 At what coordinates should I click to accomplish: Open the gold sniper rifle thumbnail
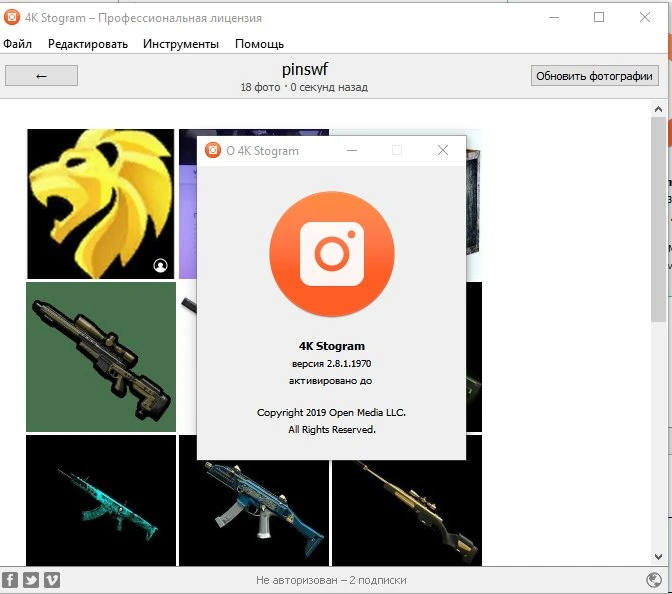point(407,513)
